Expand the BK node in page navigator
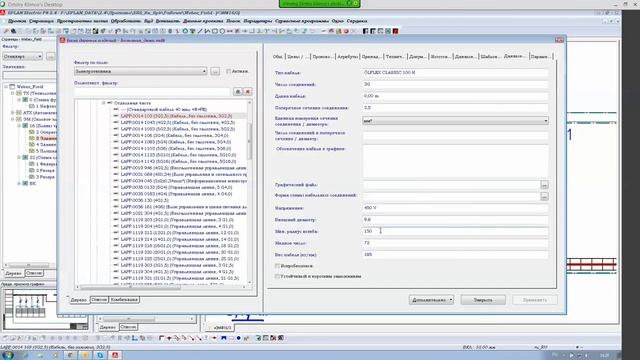The width and height of the screenshot is (640, 360). tap(19, 183)
